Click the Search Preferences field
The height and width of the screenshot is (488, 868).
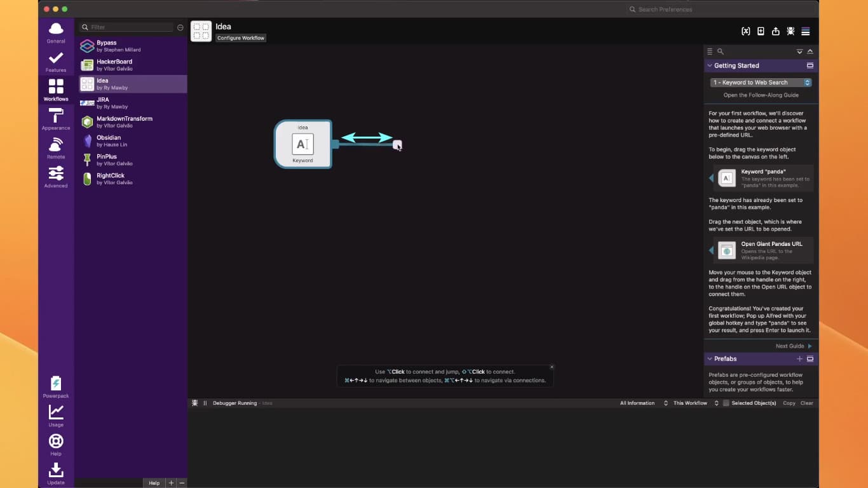pyautogui.click(x=721, y=10)
